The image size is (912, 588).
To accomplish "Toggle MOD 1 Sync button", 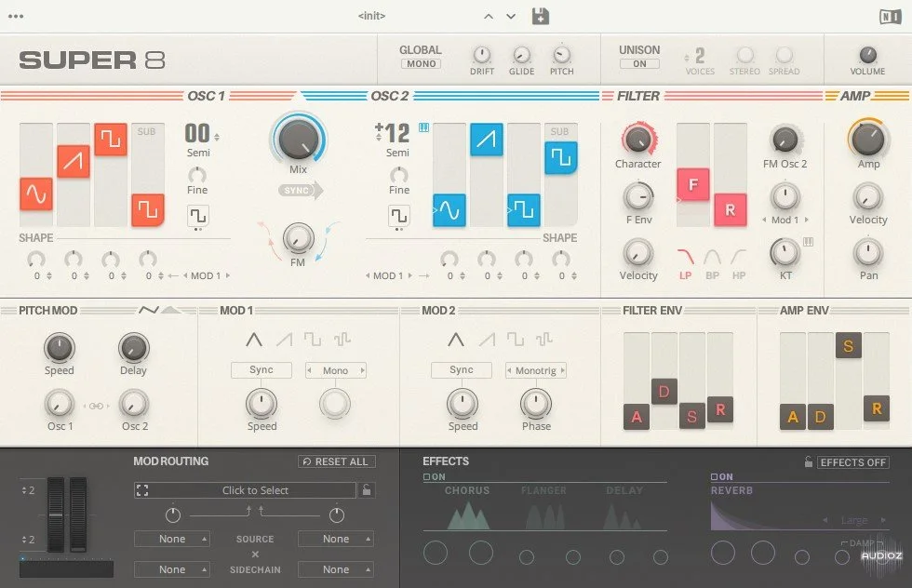I will pos(262,370).
